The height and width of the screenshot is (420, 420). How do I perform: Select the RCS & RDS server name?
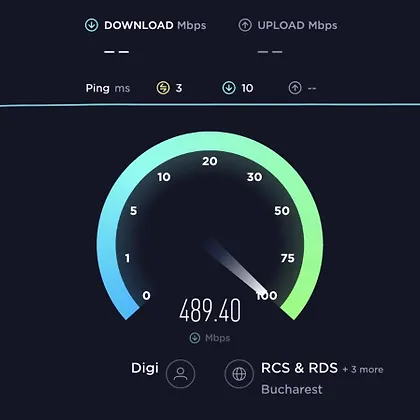[x=299, y=368]
